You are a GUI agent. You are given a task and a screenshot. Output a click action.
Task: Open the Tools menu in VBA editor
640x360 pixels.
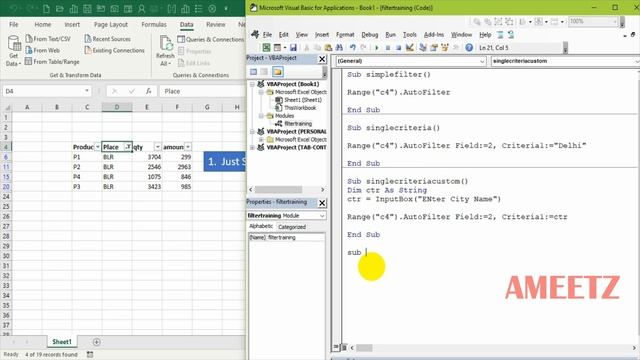(x=409, y=35)
